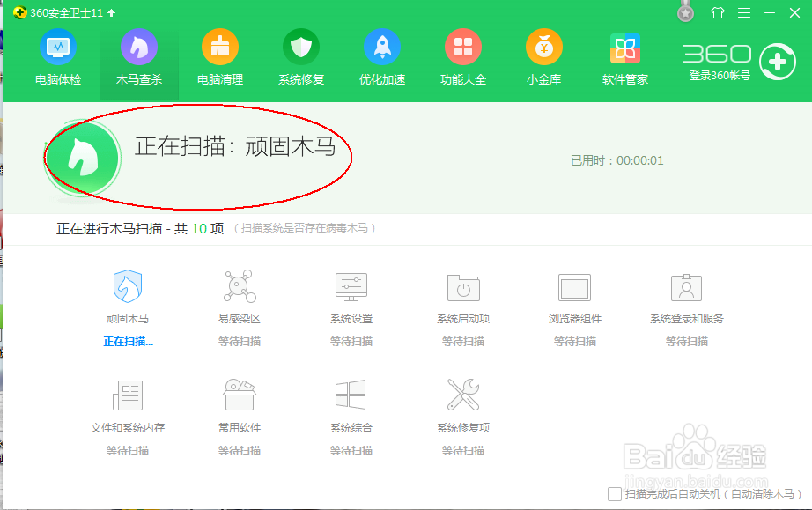This screenshot has width=812, height=510.
Task: Click the update arrow beside 360安全卫士11
Action: (111, 12)
